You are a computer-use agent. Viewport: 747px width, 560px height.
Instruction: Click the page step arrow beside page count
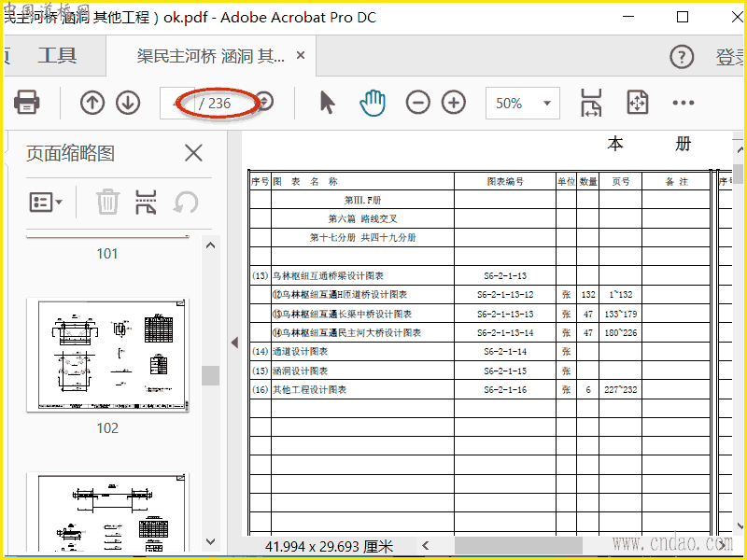265,102
